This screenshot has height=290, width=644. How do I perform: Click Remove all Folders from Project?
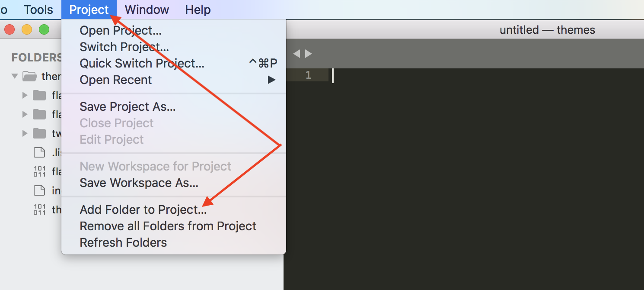coord(168,226)
